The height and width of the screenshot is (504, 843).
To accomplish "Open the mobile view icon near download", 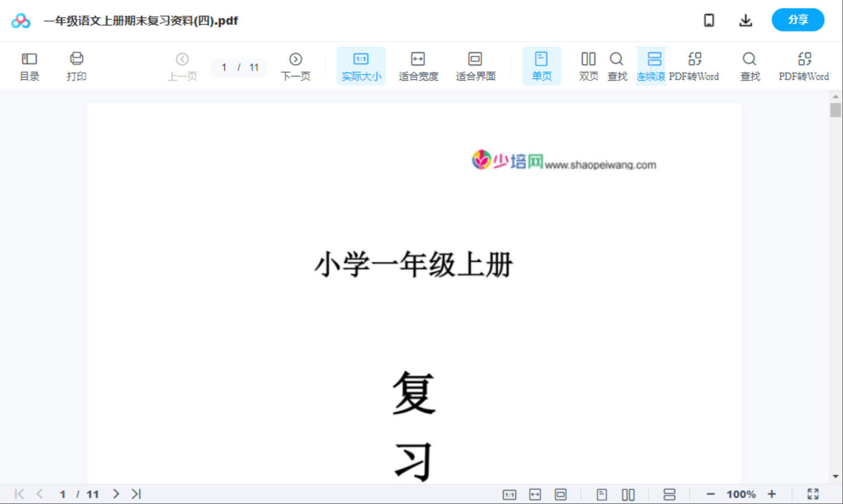I will tap(709, 20).
